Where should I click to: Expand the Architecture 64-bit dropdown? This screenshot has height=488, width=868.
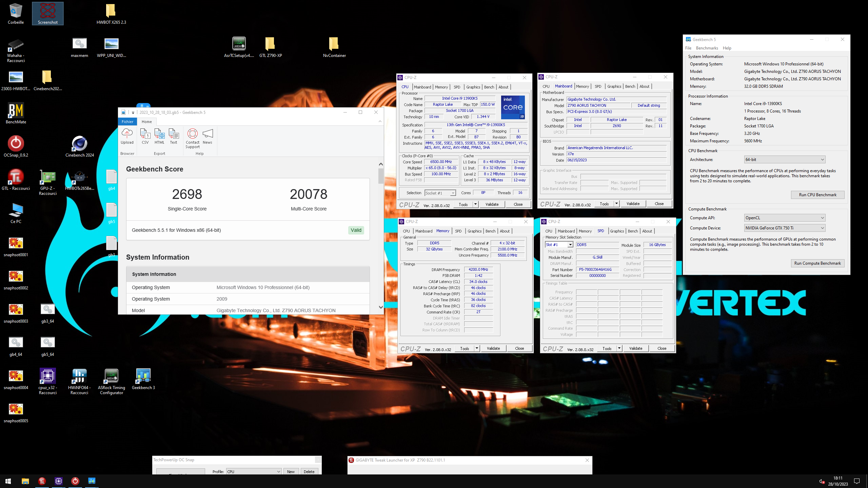785,160
